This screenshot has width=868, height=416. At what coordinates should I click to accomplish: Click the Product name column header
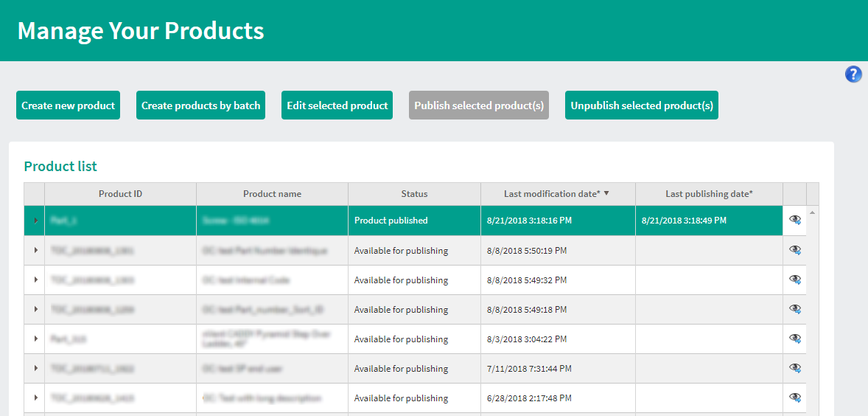[x=272, y=194]
